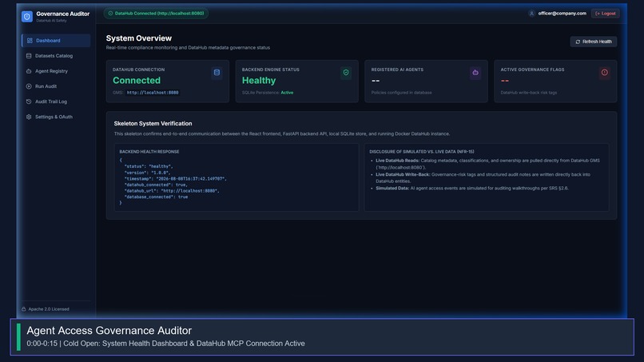Click the Datasets Catalog database icon
Screen dimensions: 644x362
29,56
